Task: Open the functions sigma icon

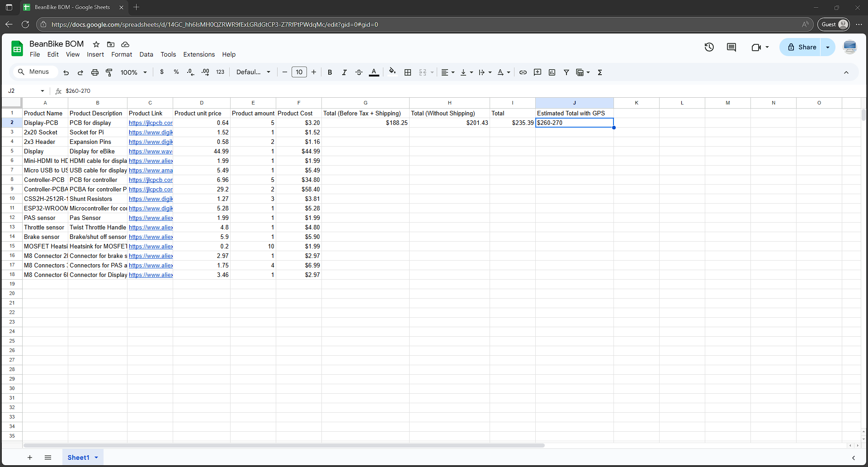Action: click(x=600, y=72)
